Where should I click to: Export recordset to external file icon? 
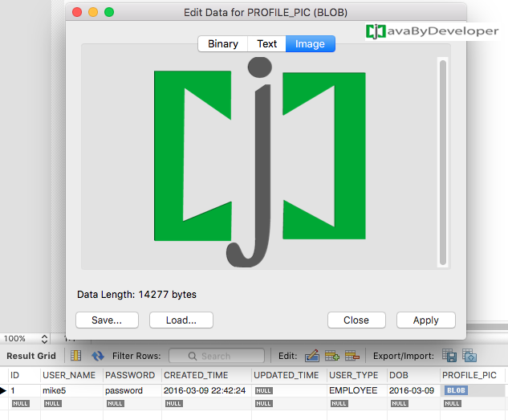449,356
